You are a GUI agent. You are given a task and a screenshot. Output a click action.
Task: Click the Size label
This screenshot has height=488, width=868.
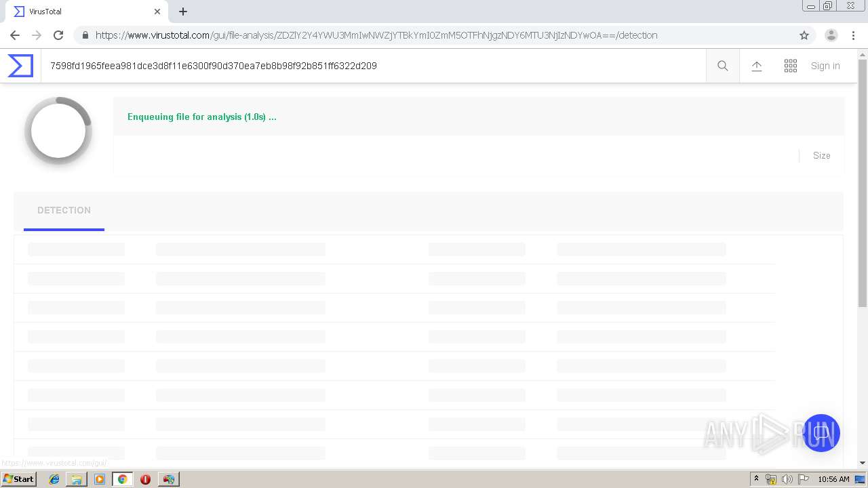[822, 155]
